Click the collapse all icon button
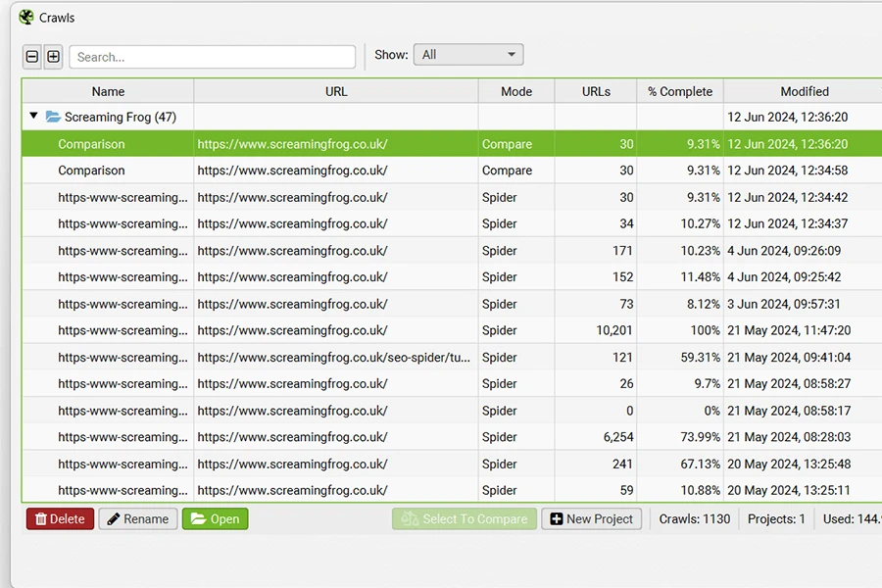The width and height of the screenshot is (882, 588). pos(32,57)
